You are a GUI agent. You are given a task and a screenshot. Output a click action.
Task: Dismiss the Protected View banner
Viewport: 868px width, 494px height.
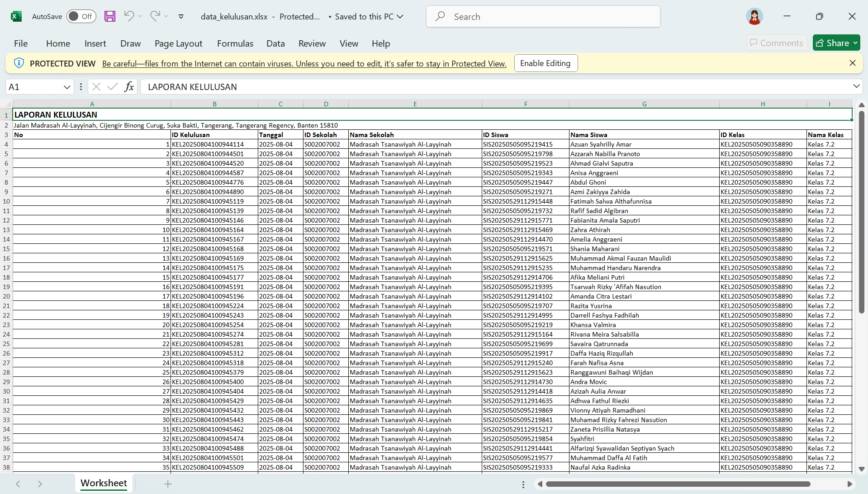click(x=853, y=63)
